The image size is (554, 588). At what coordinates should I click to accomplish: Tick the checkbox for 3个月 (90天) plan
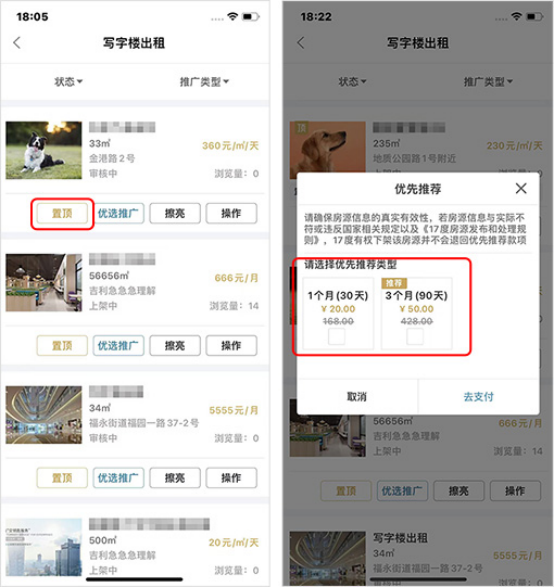[x=415, y=336]
